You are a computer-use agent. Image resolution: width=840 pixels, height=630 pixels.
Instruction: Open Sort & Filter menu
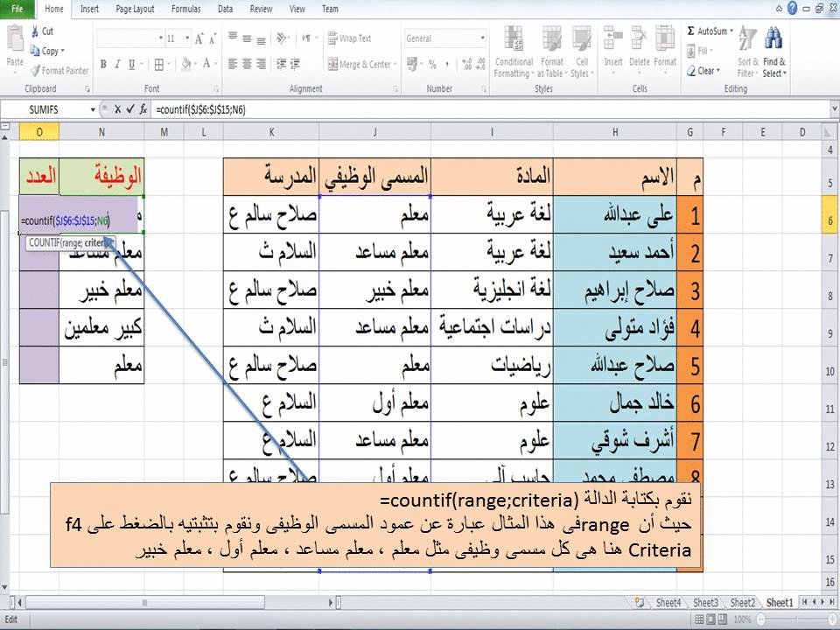click(747, 52)
